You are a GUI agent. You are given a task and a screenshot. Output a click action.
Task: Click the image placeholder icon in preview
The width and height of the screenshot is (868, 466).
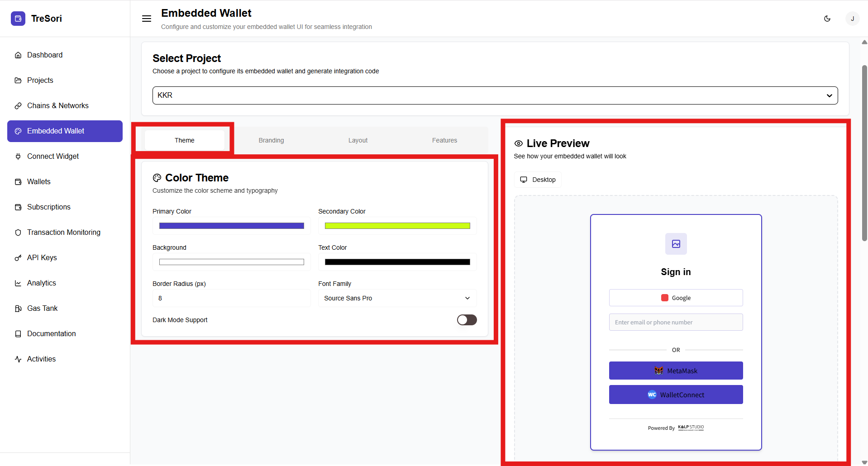click(x=676, y=244)
